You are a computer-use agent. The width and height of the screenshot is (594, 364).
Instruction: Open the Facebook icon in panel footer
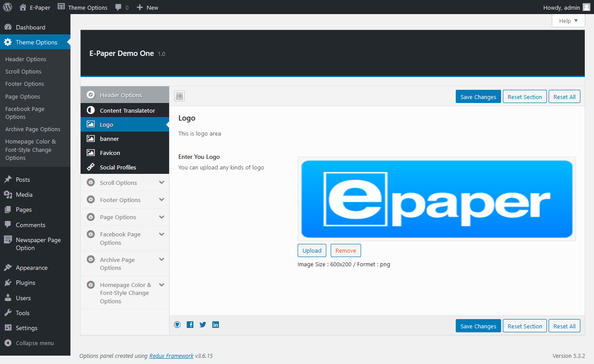click(x=190, y=324)
